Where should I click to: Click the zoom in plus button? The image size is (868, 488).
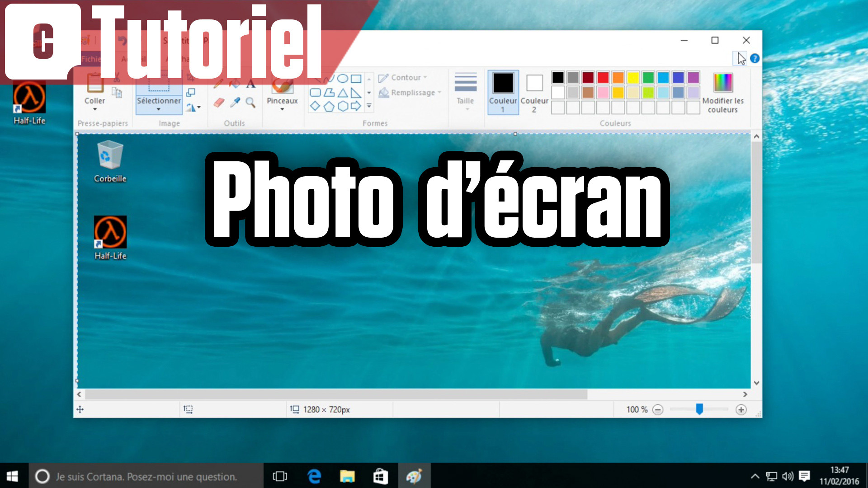tap(741, 410)
